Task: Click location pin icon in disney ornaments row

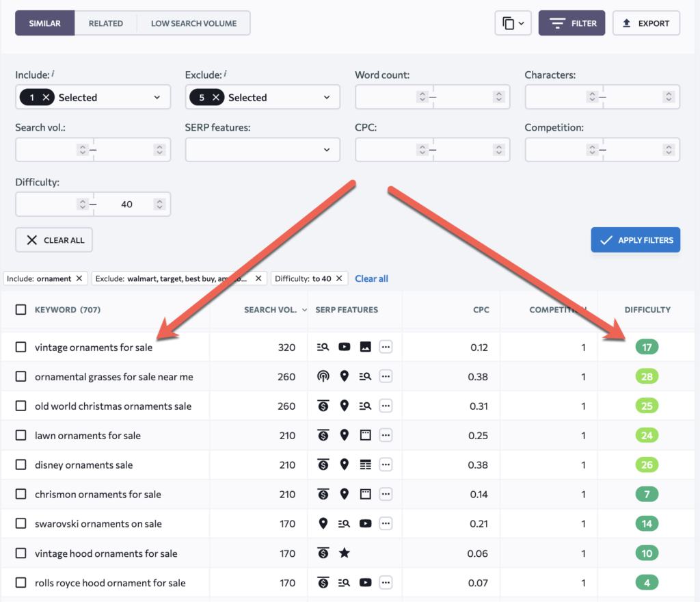Action: tap(345, 465)
